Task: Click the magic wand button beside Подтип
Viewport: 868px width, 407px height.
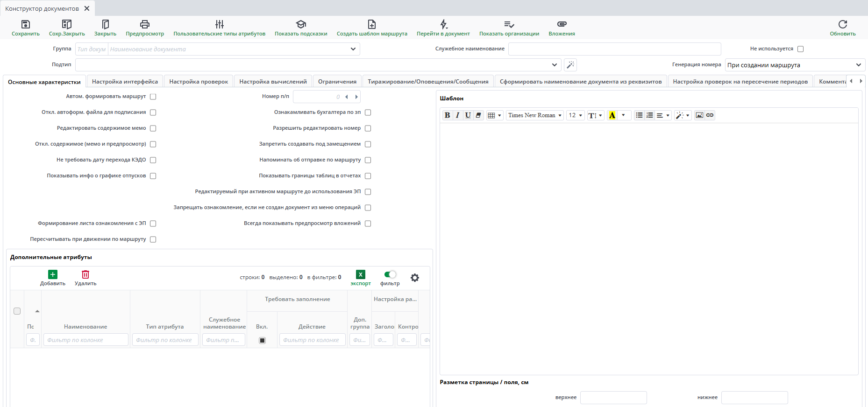Action: pyautogui.click(x=570, y=65)
